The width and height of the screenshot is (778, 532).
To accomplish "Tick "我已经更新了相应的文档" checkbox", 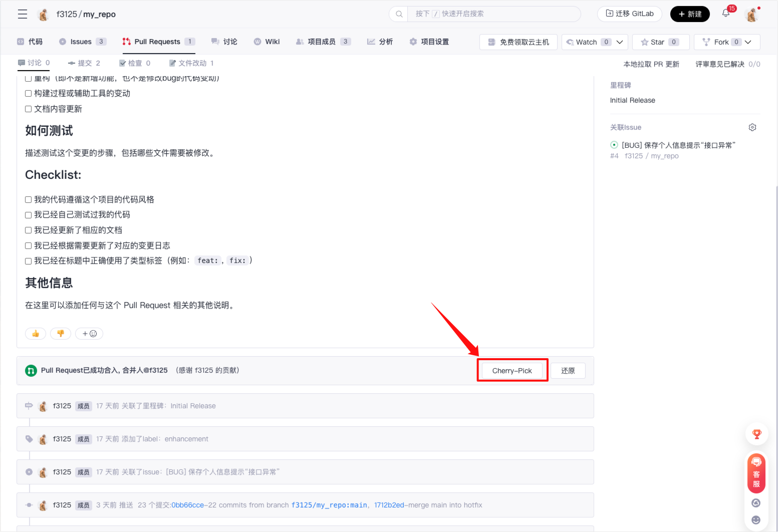I will 29,230.
